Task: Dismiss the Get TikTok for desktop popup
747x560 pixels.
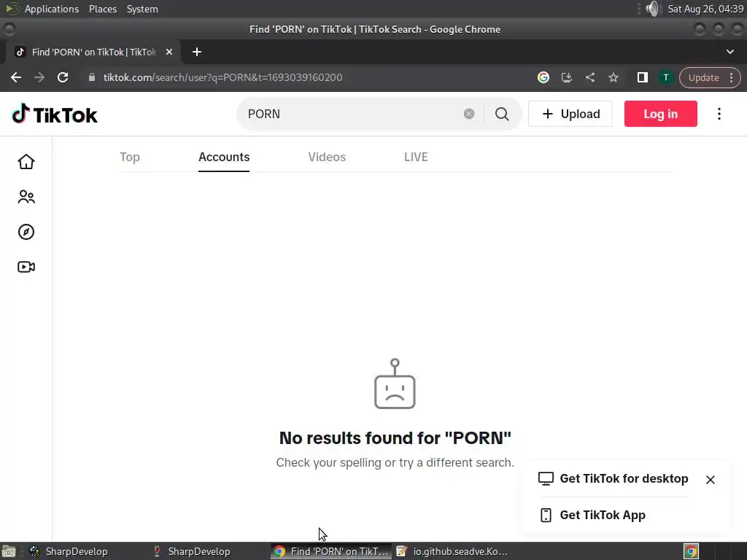Action: 711,480
